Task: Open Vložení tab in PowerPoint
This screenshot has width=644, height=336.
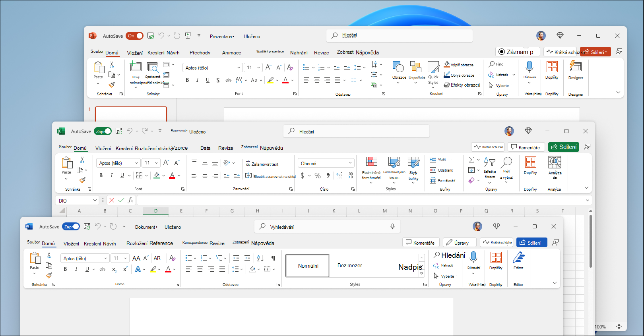Action: click(x=135, y=53)
